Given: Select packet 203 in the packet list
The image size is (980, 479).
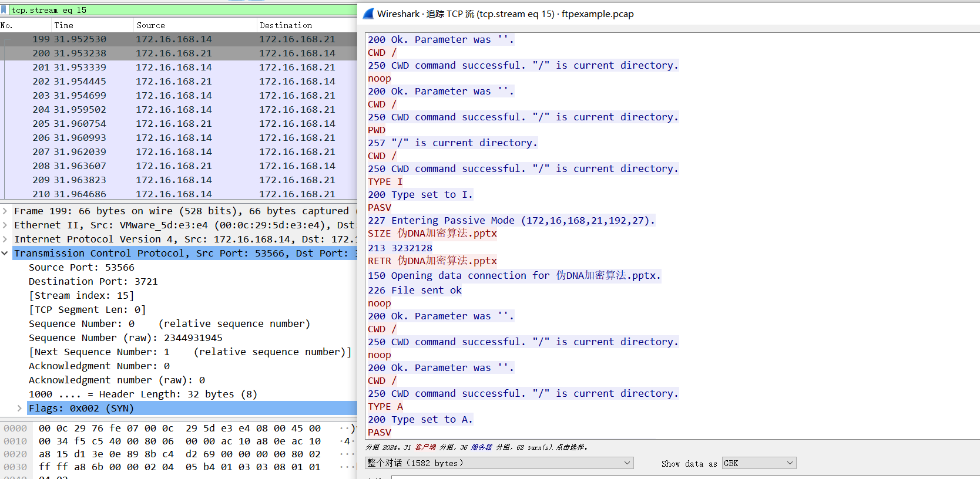Looking at the screenshot, I should [x=179, y=96].
